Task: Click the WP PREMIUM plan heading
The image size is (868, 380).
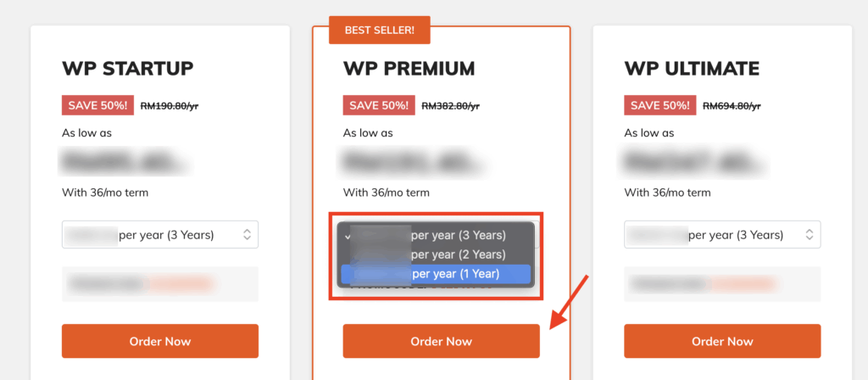Action: (x=409, y=68)
